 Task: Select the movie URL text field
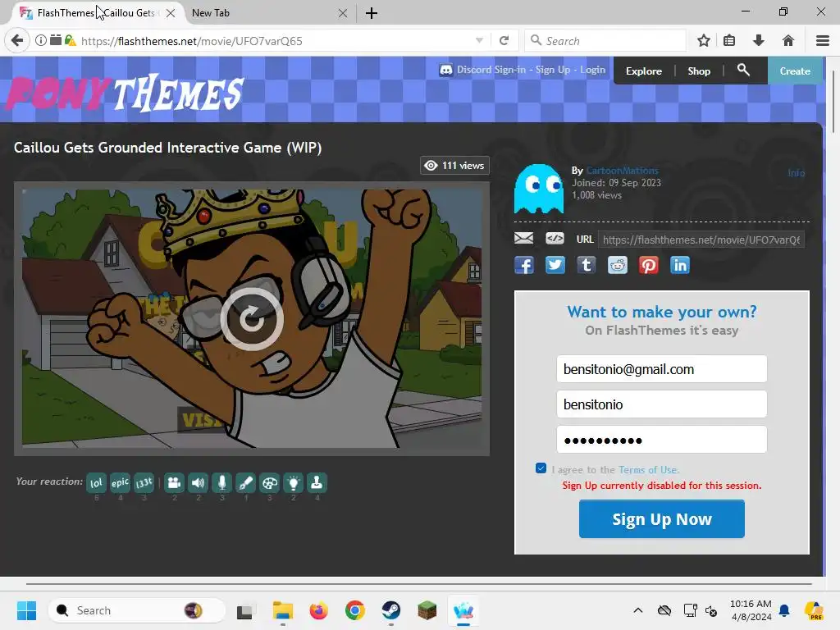[x=701, y=240]
